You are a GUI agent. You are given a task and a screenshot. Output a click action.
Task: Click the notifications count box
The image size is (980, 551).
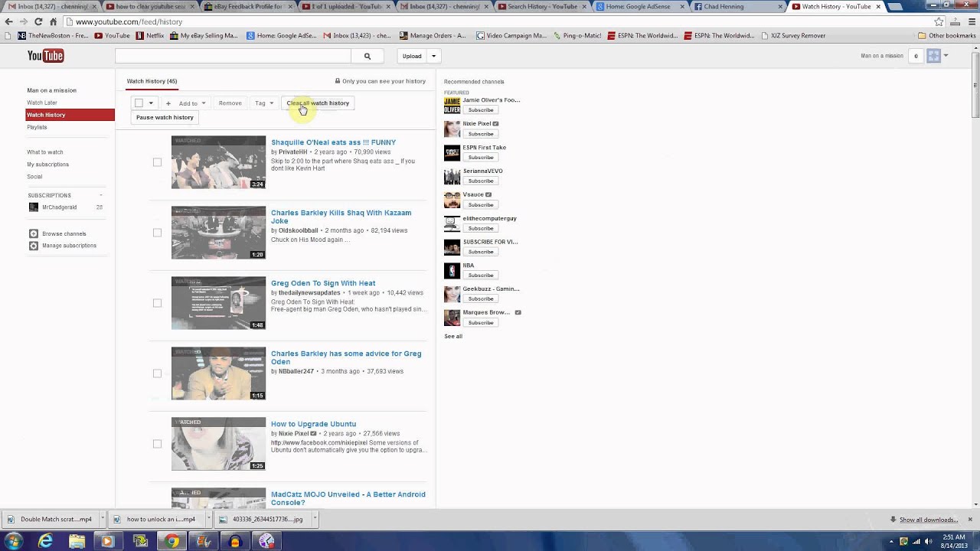click(916, 56)
